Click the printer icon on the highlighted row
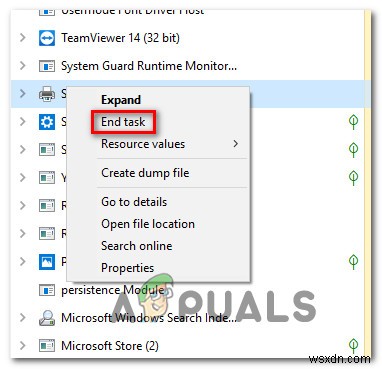This screenshot has height=369, width=382. tap(47, 94)
